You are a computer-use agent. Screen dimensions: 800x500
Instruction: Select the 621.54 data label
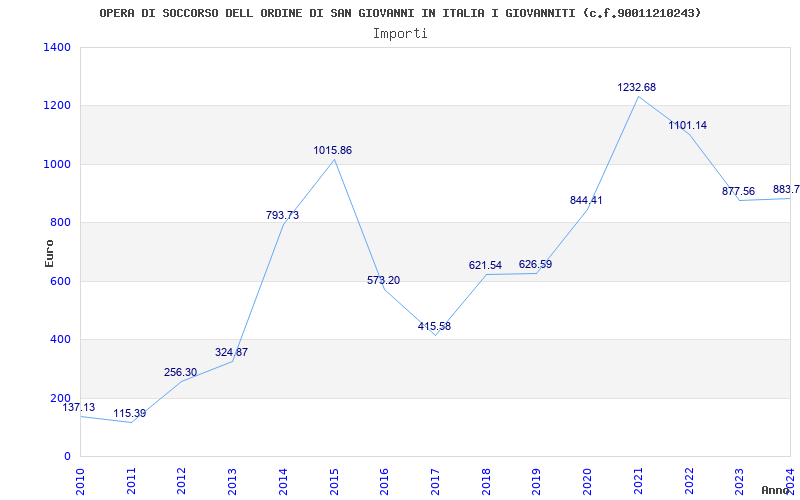[485, 265]
